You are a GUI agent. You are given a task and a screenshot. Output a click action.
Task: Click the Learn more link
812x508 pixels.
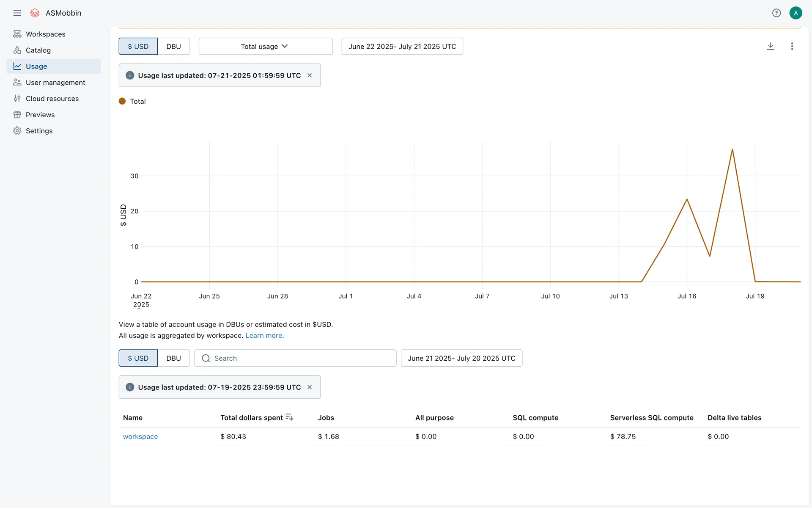(x=264, y=335)
